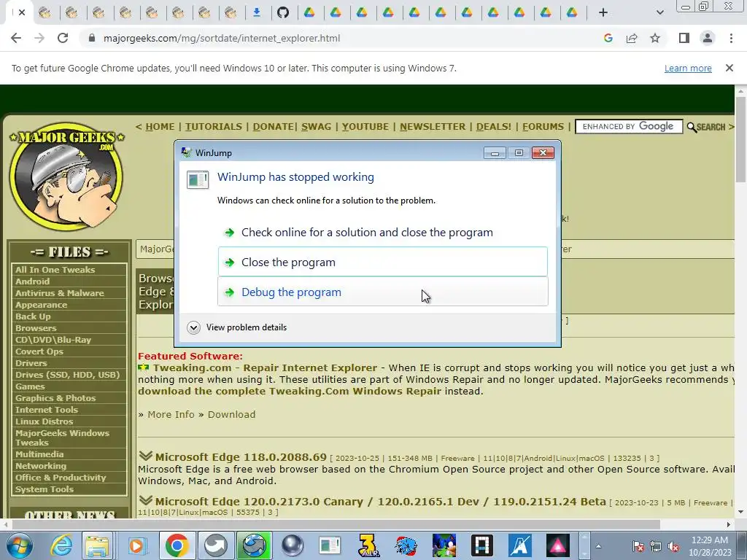Open Linux Distros category
The image size is (747, 560).
click(44, 421)
